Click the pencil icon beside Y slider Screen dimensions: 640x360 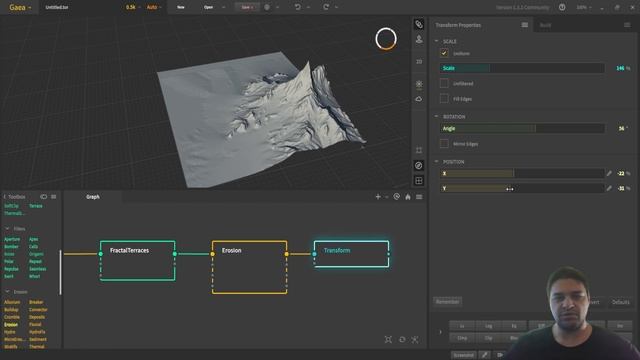click(609, 188)
